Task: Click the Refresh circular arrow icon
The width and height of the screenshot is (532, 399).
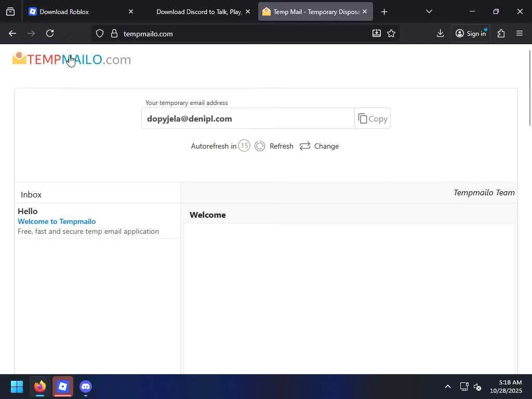Action: pos(260,146)
